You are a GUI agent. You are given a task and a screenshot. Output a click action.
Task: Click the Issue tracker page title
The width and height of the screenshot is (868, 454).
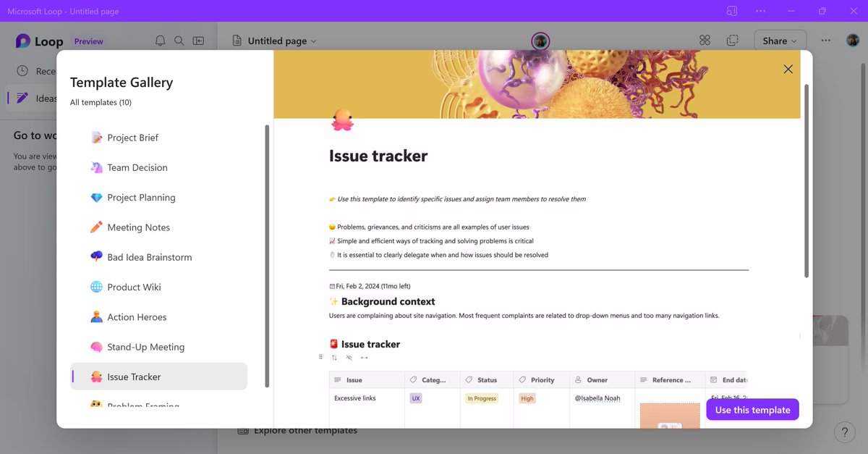pos(378,156)
